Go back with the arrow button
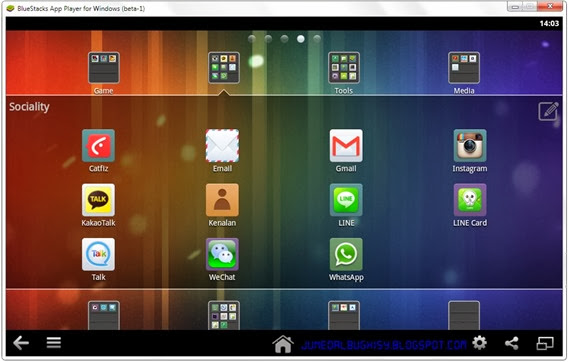The height and width of the screenshot is (362, 569). (21, 343)
